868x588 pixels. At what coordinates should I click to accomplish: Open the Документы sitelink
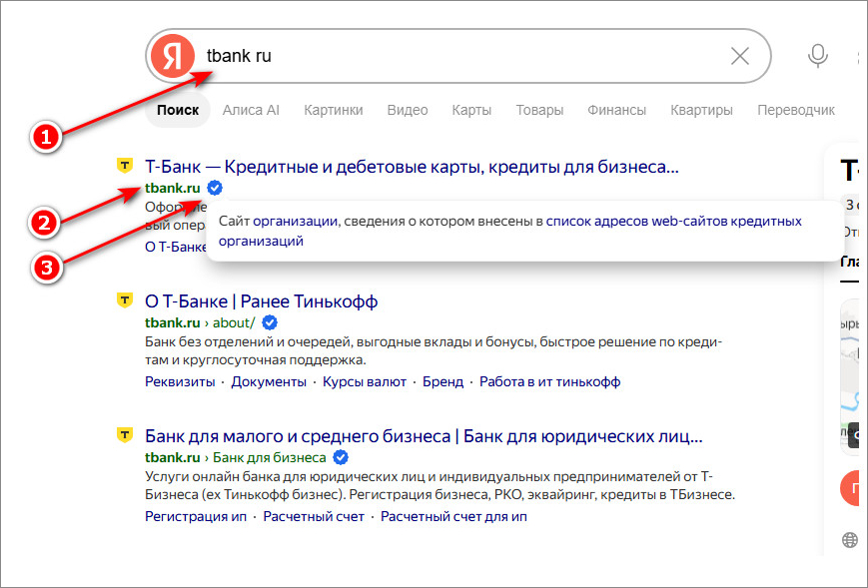pyautogui.click(x=269, y=381)
